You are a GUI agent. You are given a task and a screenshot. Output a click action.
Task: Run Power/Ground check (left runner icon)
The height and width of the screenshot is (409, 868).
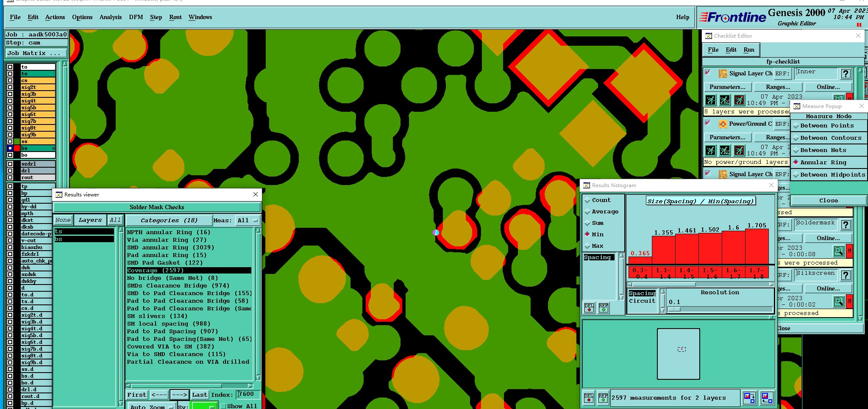coord(711,151)
